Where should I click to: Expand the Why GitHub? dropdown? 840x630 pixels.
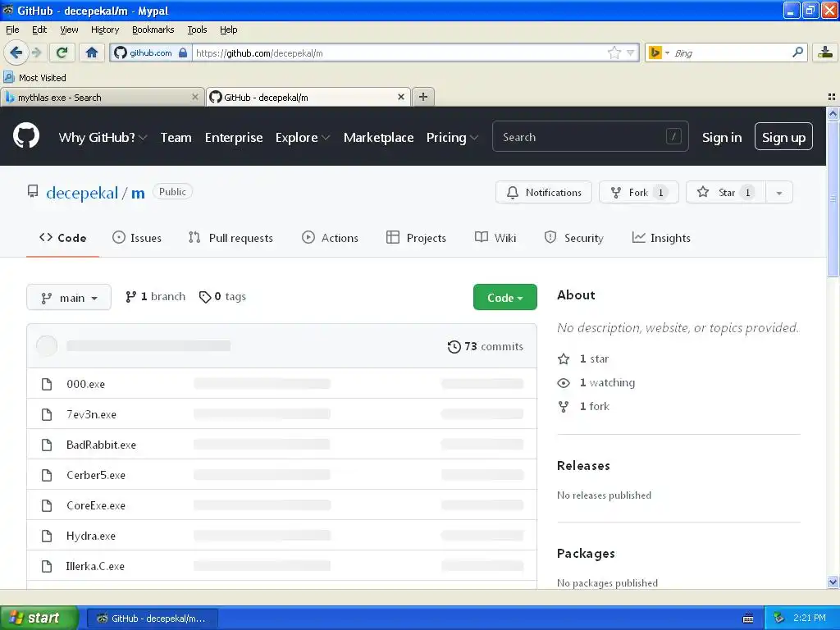103,138
